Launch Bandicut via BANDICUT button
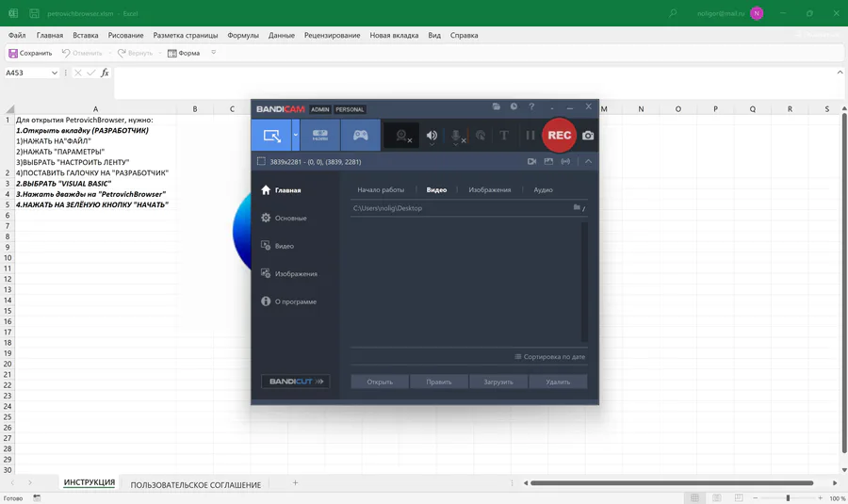Screen dimensions: 848x504 click(x=295, y=382)
